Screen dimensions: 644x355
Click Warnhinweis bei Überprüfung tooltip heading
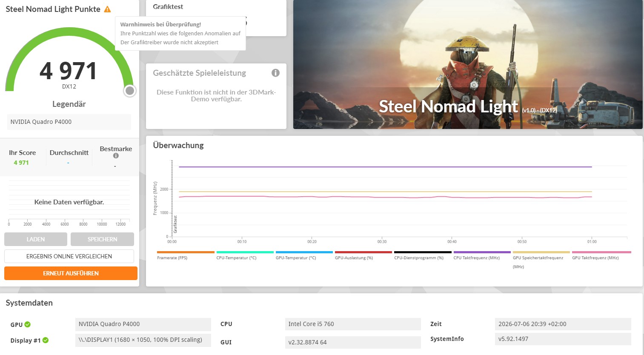160,25
